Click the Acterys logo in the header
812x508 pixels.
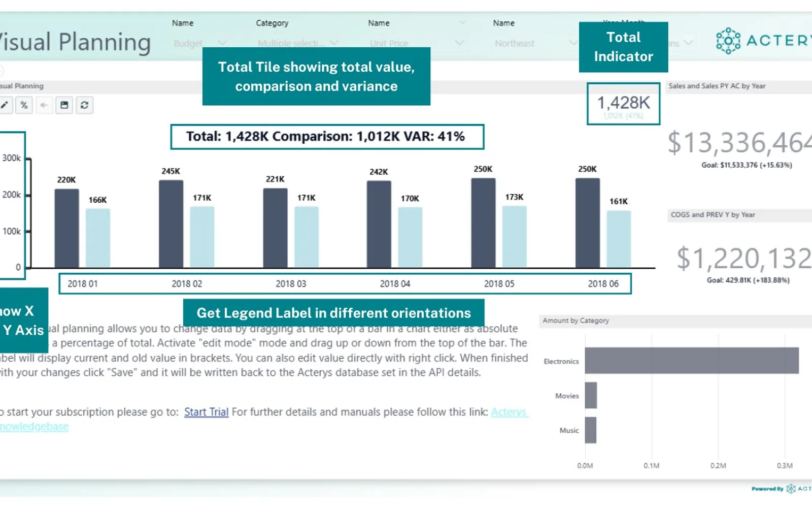[763, 41]
